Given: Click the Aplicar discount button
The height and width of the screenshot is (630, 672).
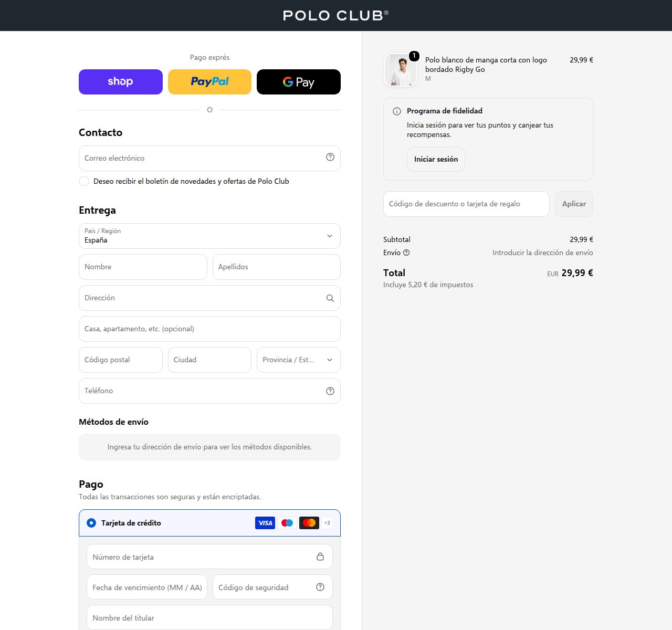Looking at the screenshot, I should 574,204.
